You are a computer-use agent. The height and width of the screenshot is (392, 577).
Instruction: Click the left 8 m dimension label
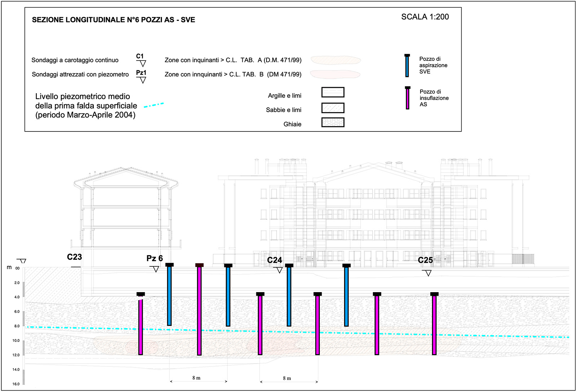coord(196,378)
